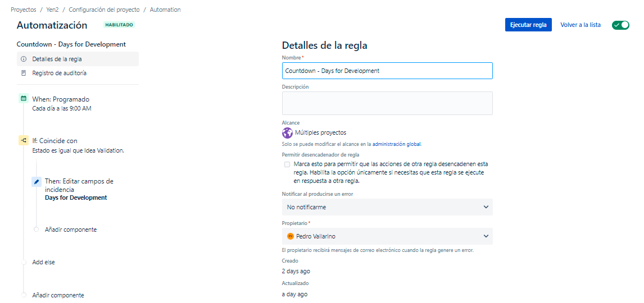Click the yellow If condition branch icon
This screenshot has height=303, width=644.
pos(24,141)
